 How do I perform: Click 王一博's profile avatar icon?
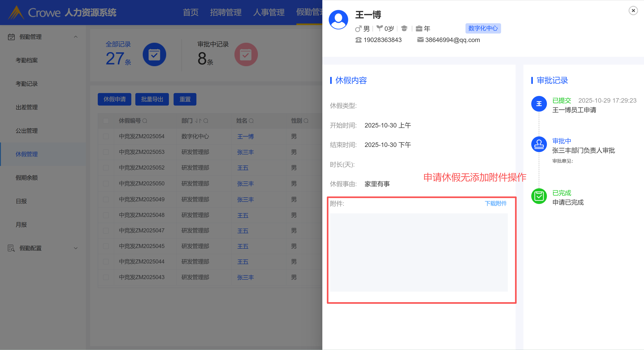tap(338, 20)
